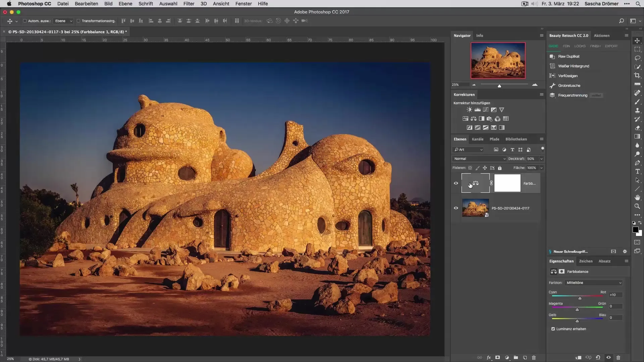The height and width of the screenshot is (362, 644).
Task: Select the Clone Stamp tool
Action: point(637,110)
